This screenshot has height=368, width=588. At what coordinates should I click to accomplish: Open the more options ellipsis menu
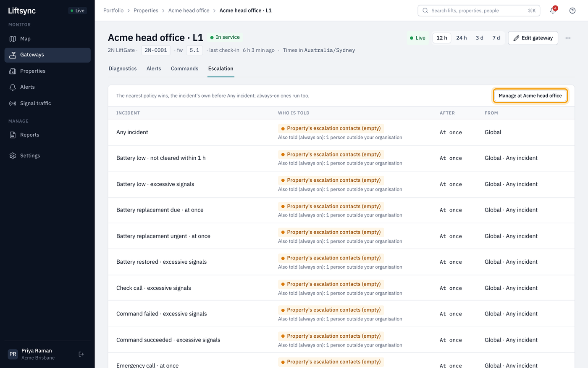click(x=568, y=38)
